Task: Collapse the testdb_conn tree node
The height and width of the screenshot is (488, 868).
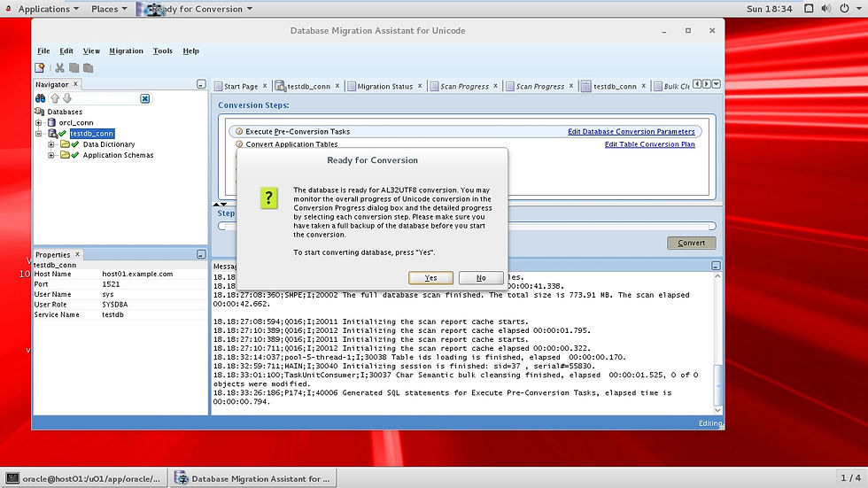Action: [38, 134]
